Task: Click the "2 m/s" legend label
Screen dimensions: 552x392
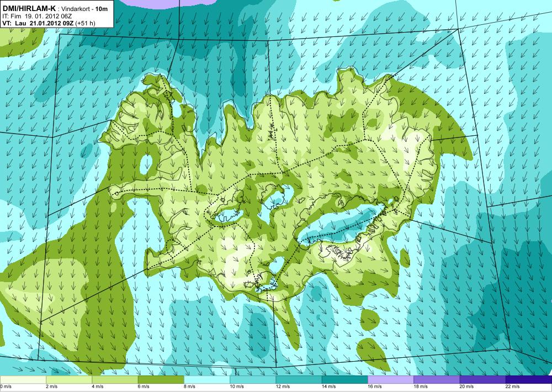Action: click(x=52, y=386)
